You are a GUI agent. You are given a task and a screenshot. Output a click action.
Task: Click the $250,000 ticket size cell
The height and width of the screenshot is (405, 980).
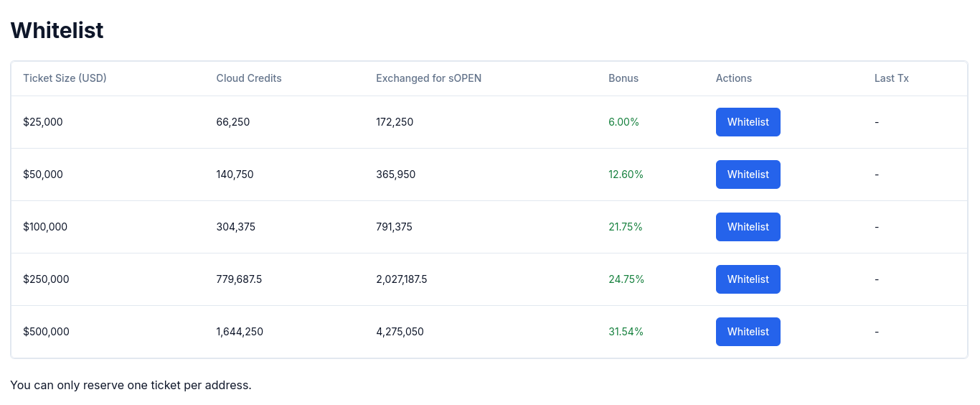tap(46, 279)
